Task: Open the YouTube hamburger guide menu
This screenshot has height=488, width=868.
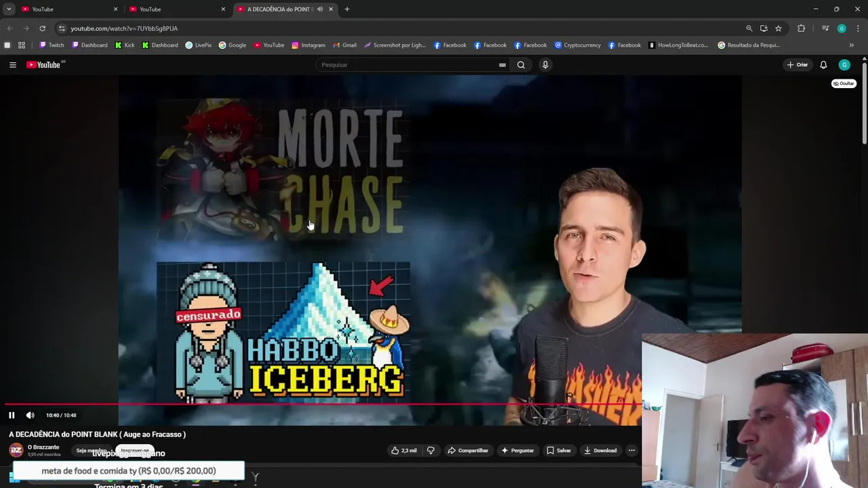Action: [x=13, y=65]
